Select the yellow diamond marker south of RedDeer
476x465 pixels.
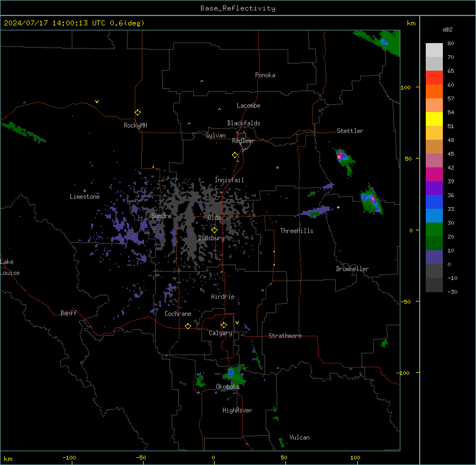[x=235, y=155]
